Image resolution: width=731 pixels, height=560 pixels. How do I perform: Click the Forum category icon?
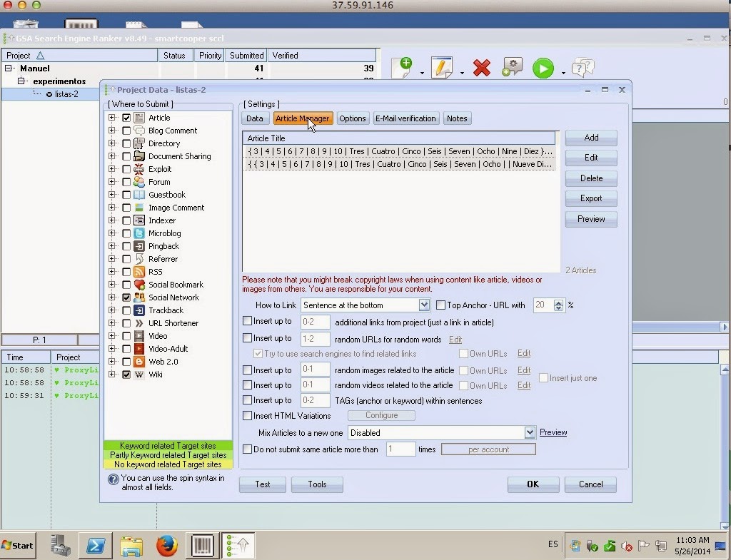tap(139, 182)
